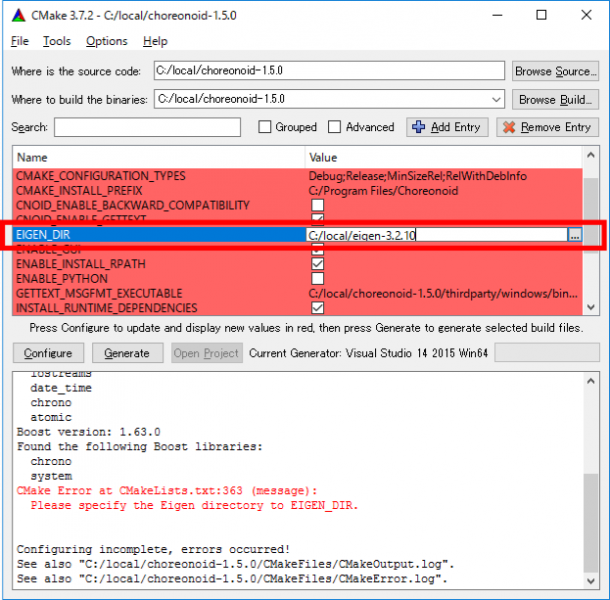Click into the Search input field

(x=147, y=127)
